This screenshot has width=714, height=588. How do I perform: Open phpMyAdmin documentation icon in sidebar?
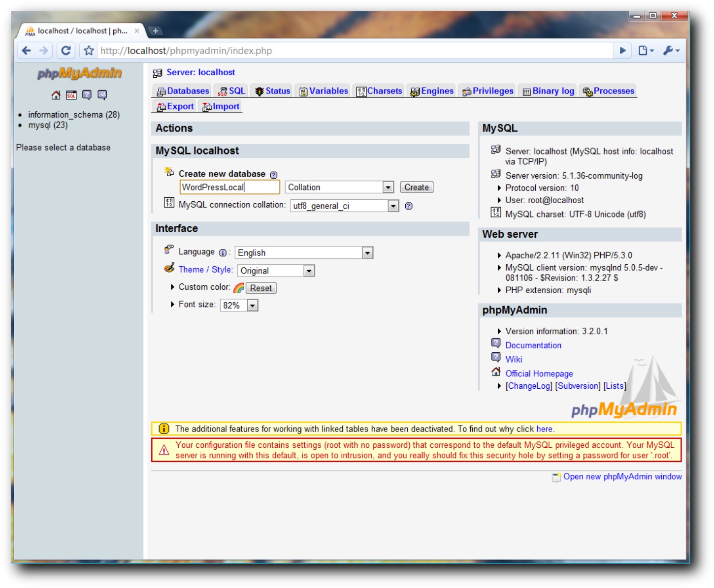(x=87, y=95)
